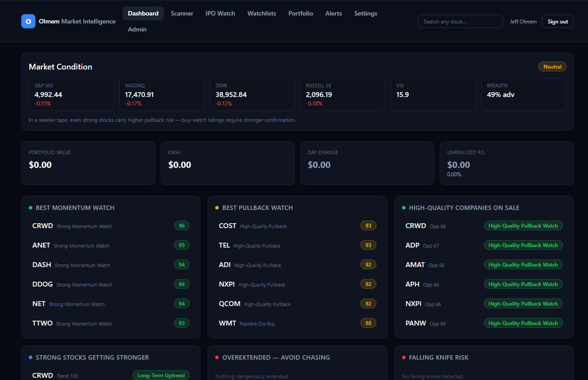
Task: Click Overextended — Avoid Chasing heading
Action: [x=276, y=357]
